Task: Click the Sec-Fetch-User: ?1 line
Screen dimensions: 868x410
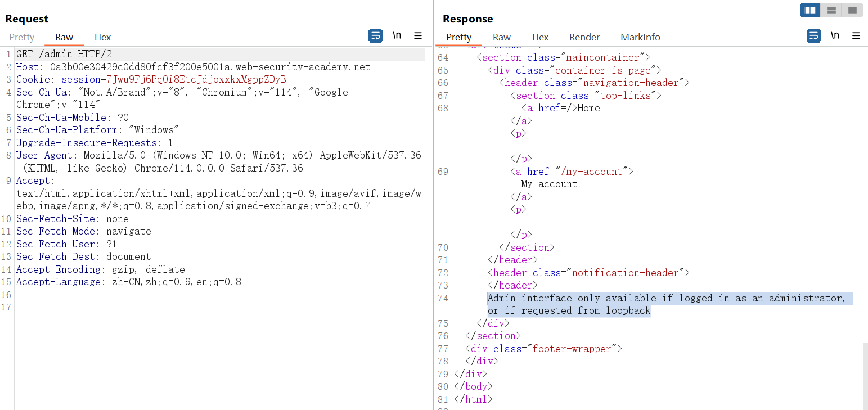Action: tap(67, 244)
